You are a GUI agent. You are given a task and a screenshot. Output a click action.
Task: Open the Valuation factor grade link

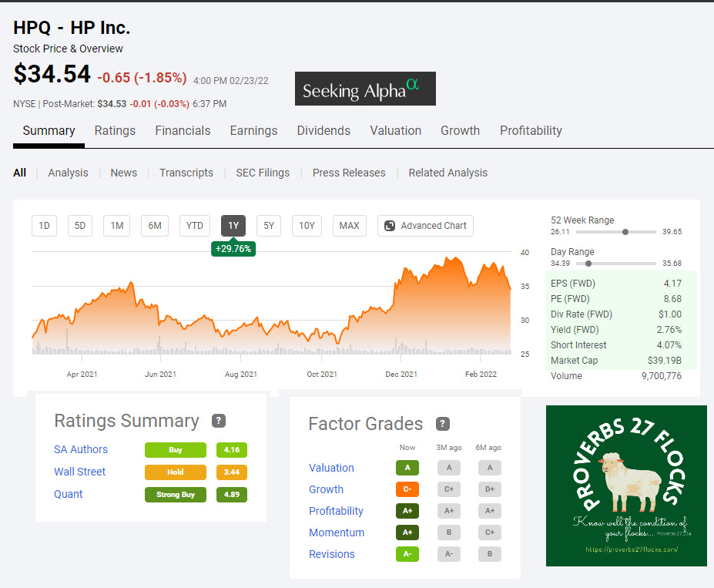(x=331, y=468)
